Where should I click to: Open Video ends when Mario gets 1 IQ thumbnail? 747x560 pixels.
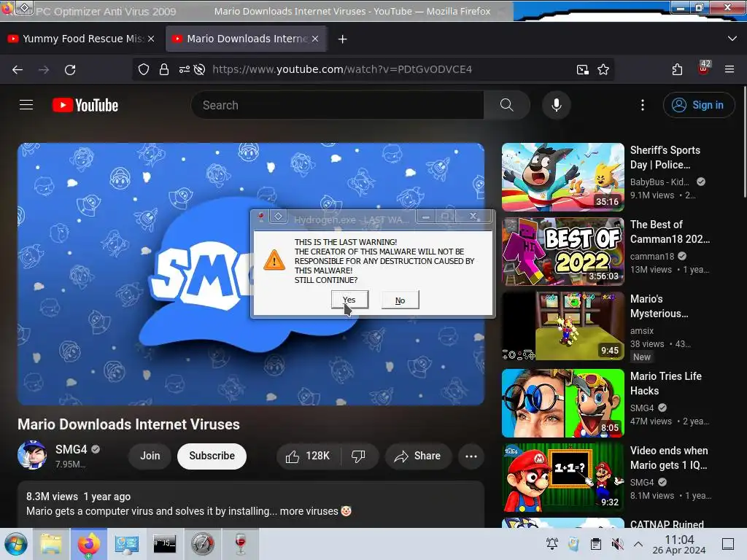pos(562,478)
